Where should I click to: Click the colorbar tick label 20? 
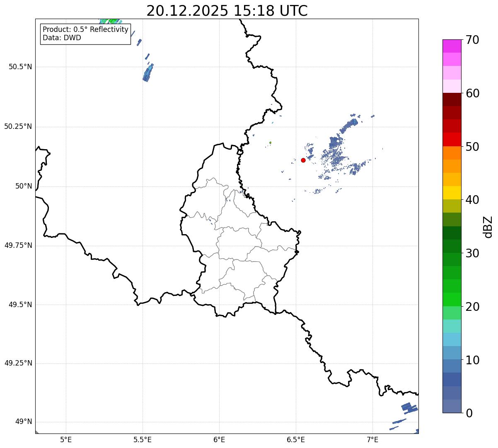tap(472, 307)
